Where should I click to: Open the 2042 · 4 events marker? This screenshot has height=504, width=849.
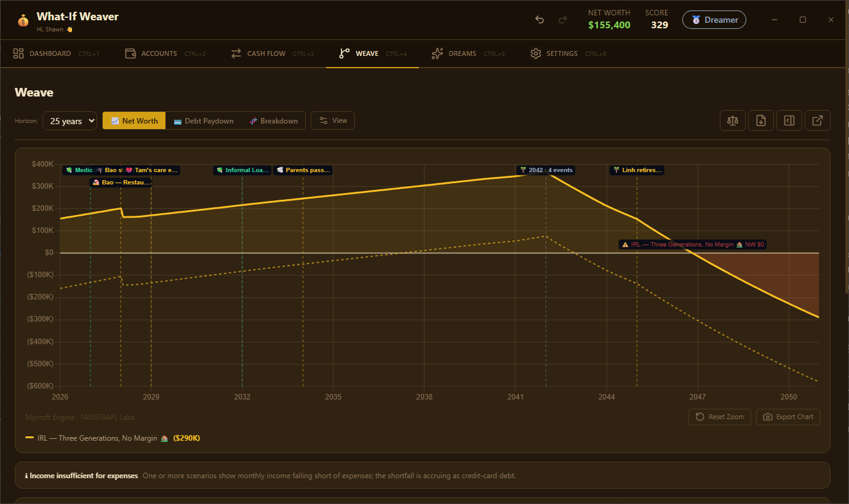(546, 170)
